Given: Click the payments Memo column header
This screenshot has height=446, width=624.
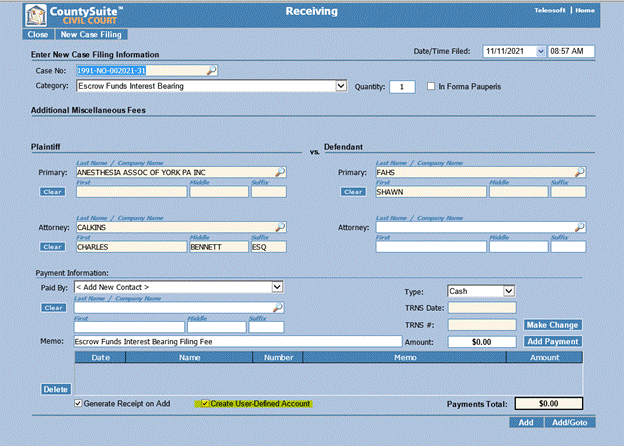Looking at the screenshot, I should coord(405,357).
